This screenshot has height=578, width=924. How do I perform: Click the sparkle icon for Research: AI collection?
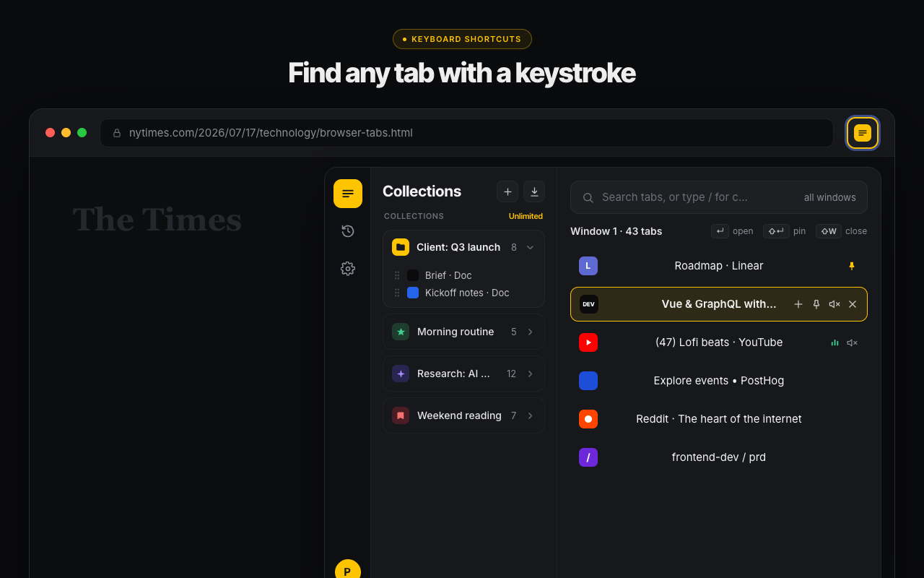pyautogui.click(x=401, y=374)
